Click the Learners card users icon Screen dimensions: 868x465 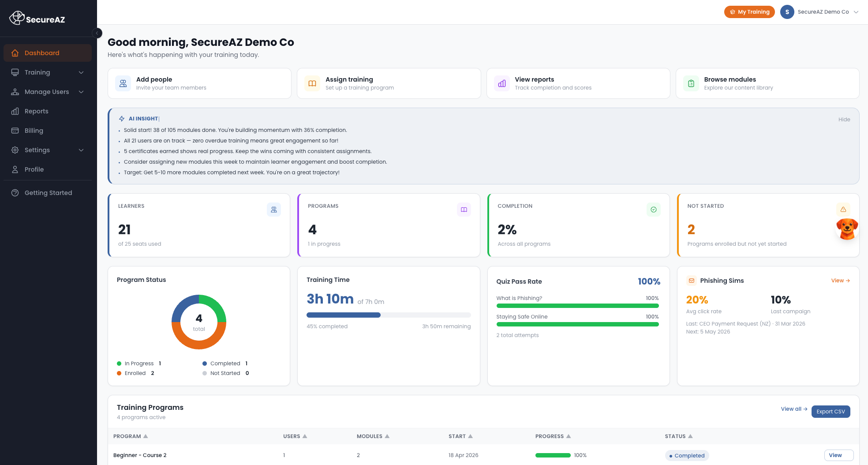274,210
